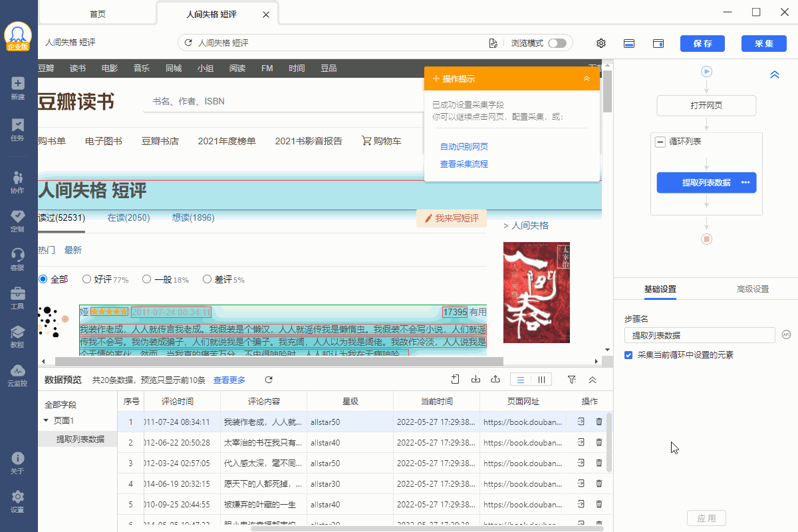Select the 好评 radio button
Image resolution: width=798 pixels, height=532 pixels.
86,279
